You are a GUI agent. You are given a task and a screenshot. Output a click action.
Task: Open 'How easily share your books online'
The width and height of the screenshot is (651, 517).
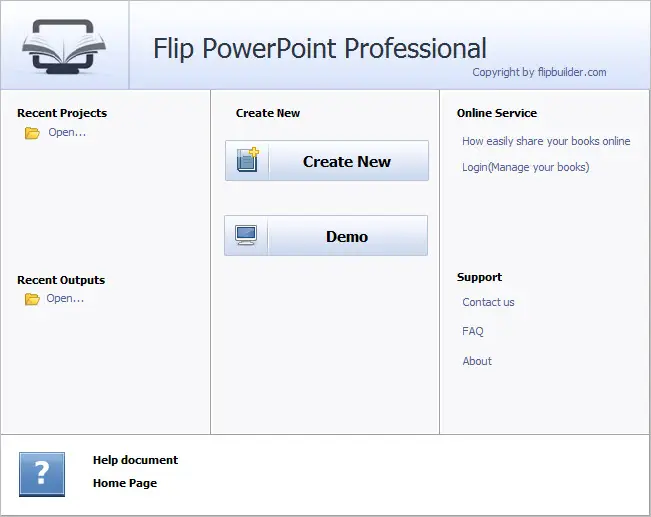pos(546,141)
